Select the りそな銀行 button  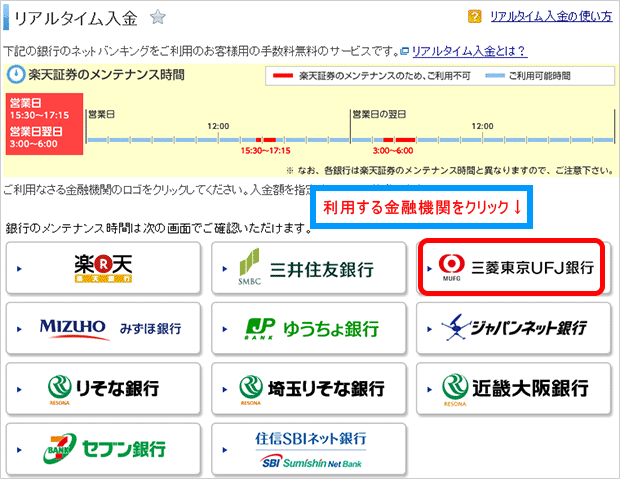103,389
